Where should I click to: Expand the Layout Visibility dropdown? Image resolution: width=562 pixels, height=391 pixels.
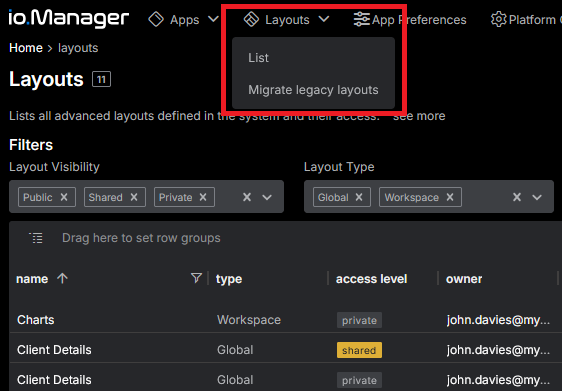267,197
